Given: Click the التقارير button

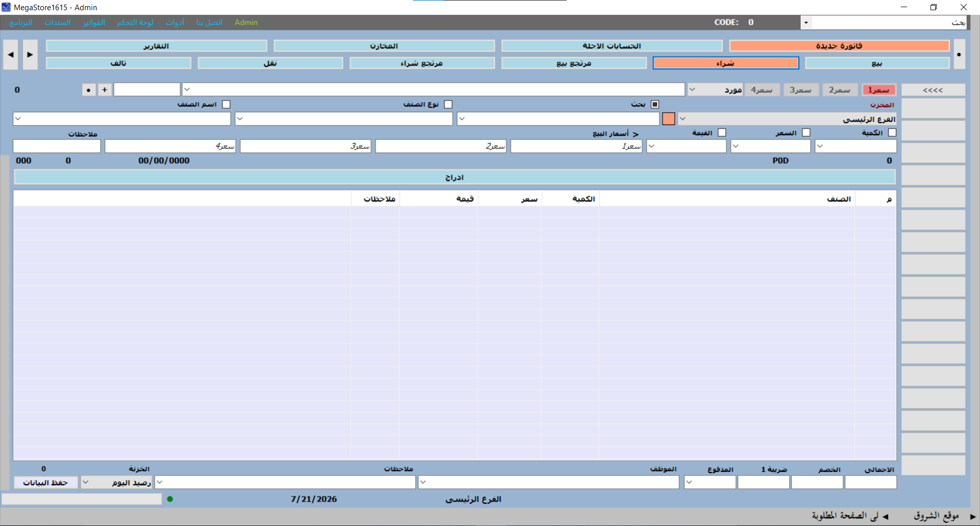Looking at the screenshot, I should coord(156,46).
